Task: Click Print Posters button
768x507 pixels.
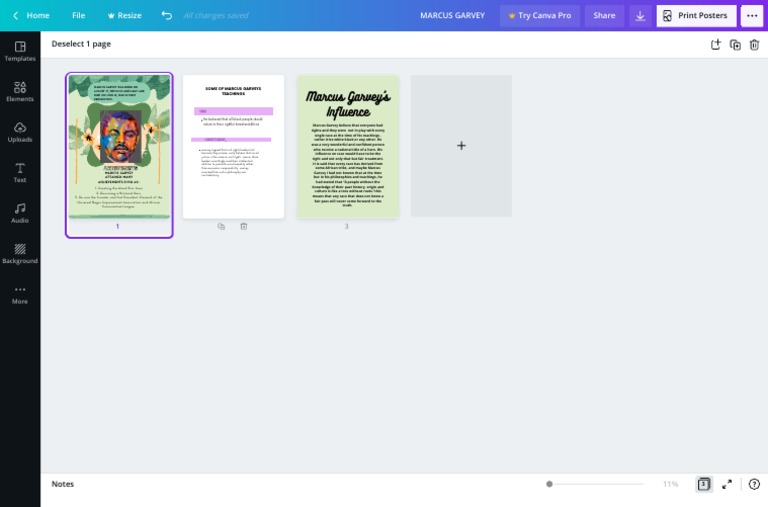Action: click(x=696, y=16)
